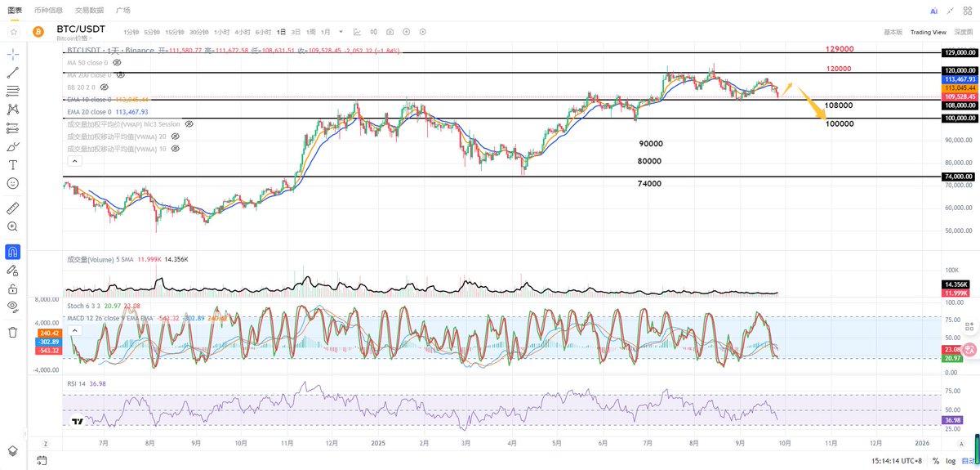Select Trading View chart mode
The height and width of the screenshot is (470, 980).
[928, 32]
